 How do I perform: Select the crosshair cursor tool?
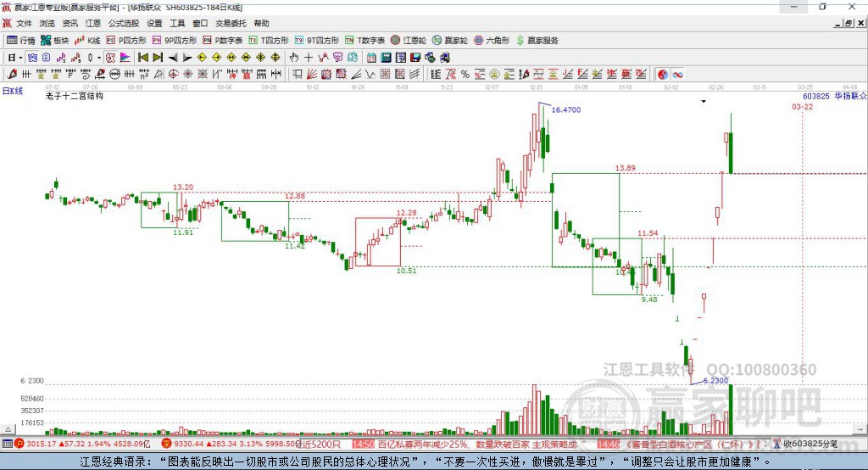tap(309, 58)
